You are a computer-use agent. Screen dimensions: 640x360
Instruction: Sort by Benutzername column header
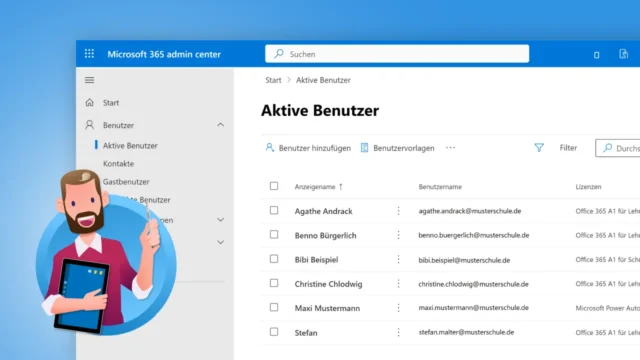coord(440,187)
